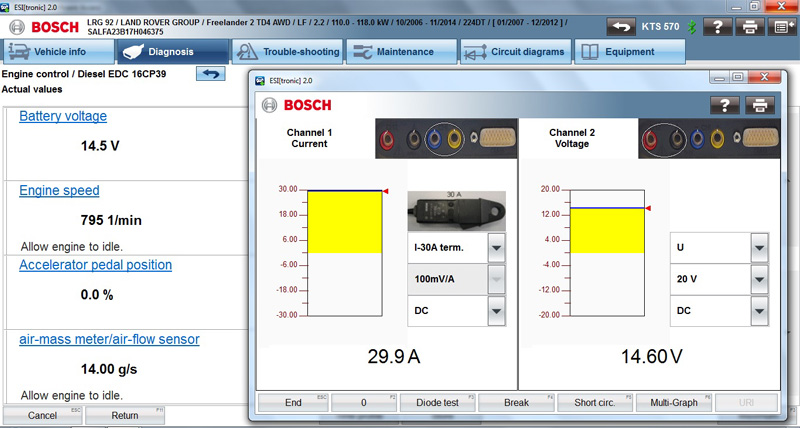Screen dimensions: 800x428
Task: Click the Return button
Action: pos(125,415)
